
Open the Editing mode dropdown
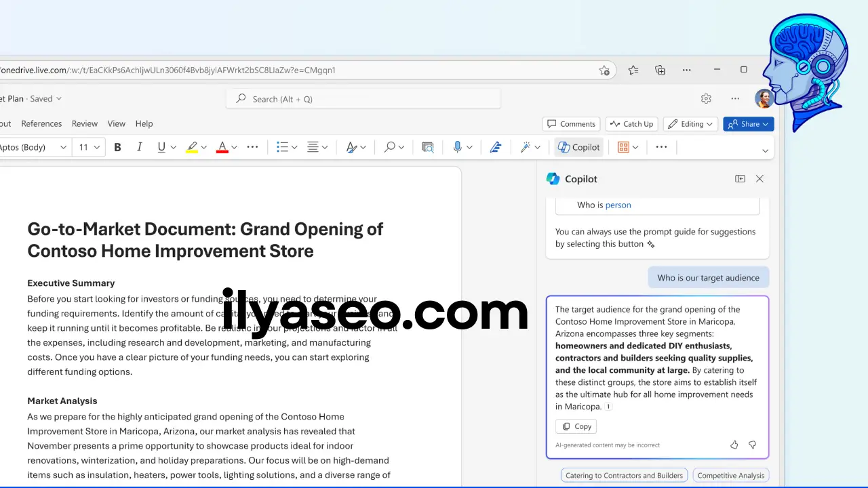[x=691, y=124]
